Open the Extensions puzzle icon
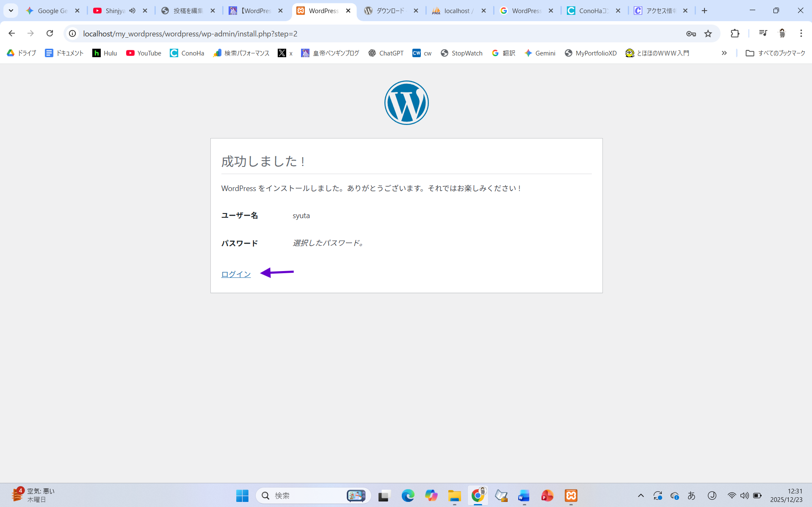The height and width of the screenshot is (507, 812). click(735, 33)
